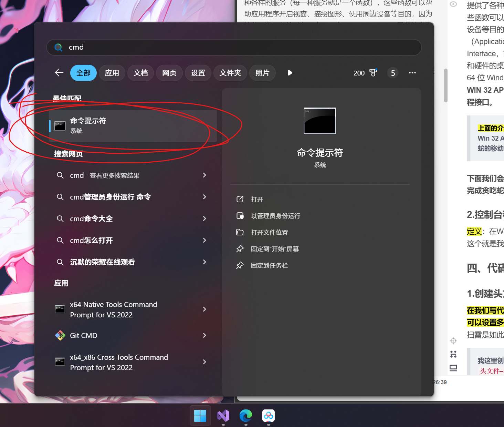The image size is (504, 427).
Task: Switch to the 应用 filter tab
Action: pyautogui.click(x=112, y=73)
